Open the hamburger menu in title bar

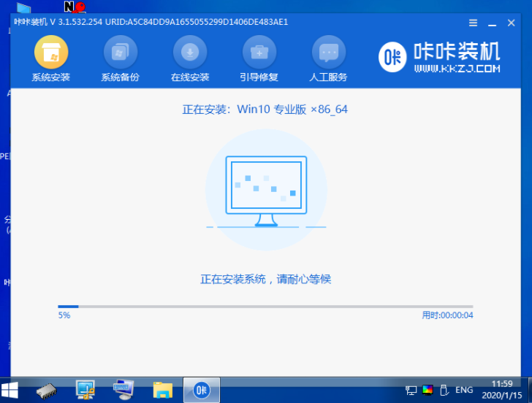(x=474, y=23)
